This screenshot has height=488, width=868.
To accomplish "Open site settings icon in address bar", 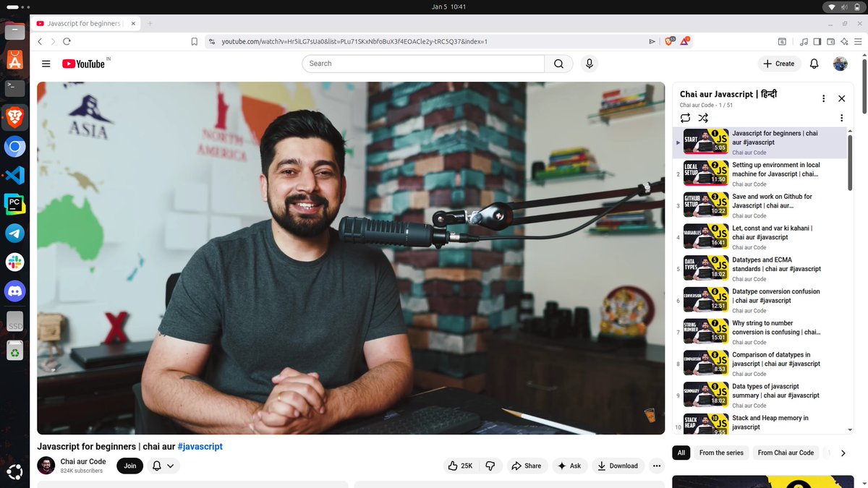I will point(212,41).
